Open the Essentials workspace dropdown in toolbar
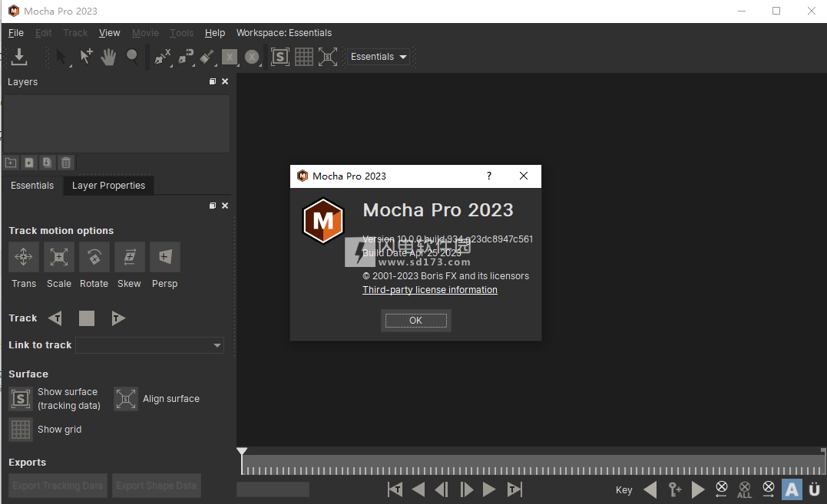This screenshot has height=504, width=827. click(x=378, y=56)
